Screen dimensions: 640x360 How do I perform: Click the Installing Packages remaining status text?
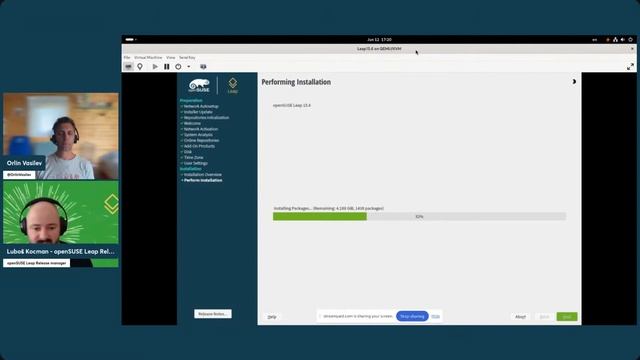(329, 208)
